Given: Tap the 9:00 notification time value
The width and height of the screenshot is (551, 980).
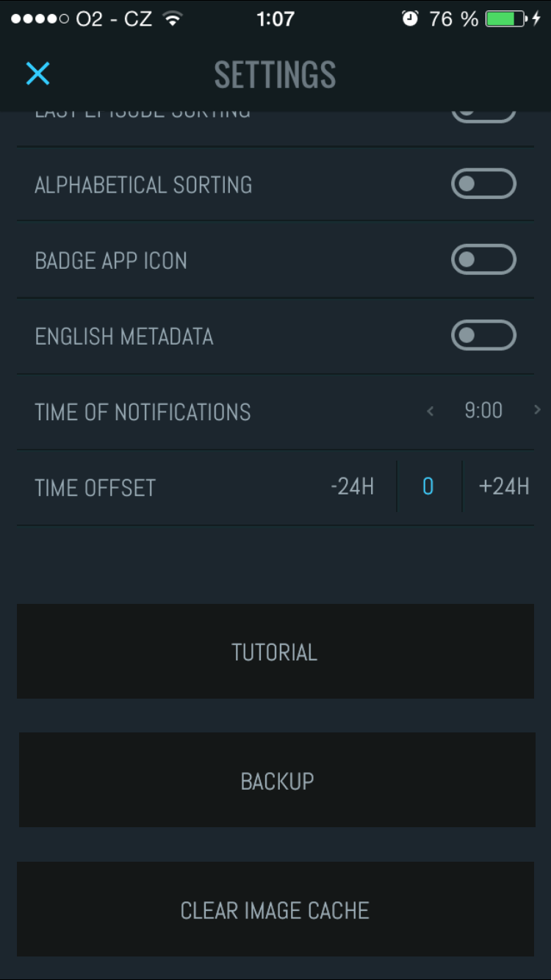Looking at the screenshot, I should click(x=483, y=411).
